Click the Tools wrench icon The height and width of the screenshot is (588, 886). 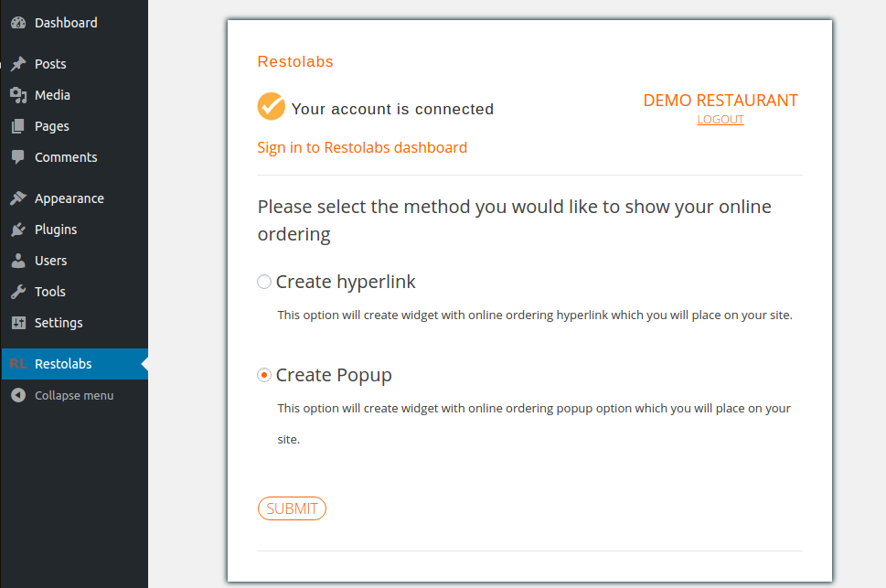tap(18, 292)
